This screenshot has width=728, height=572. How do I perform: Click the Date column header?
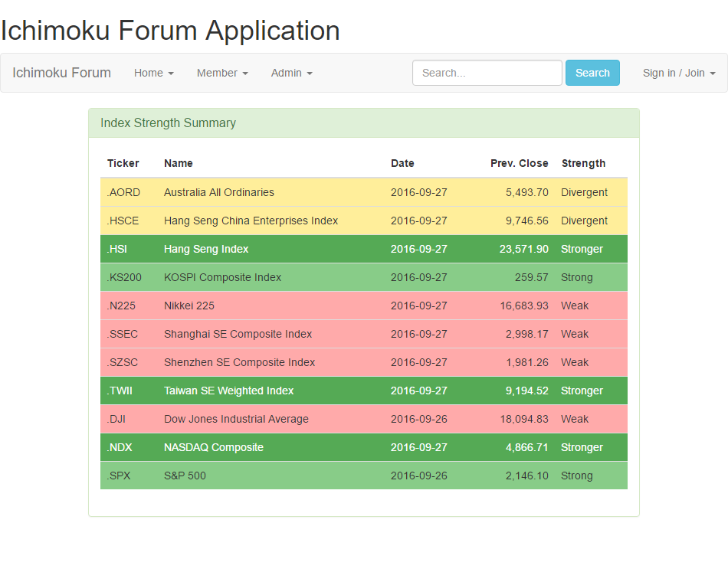point(402,163)
